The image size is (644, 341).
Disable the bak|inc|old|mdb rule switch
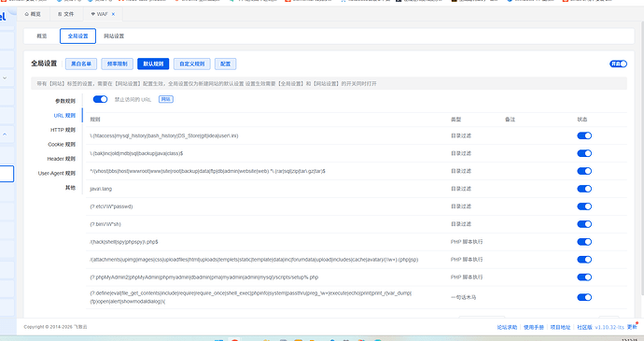(584, 153)
